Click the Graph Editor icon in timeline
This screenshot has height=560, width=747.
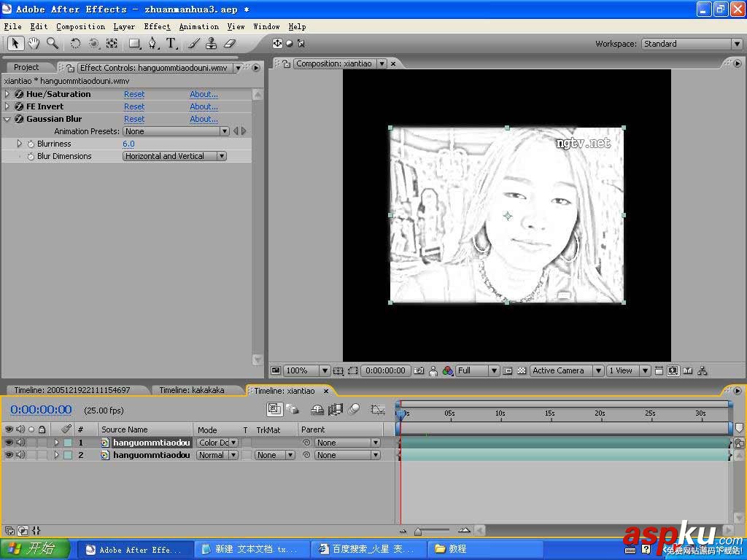tap(378, 409)
